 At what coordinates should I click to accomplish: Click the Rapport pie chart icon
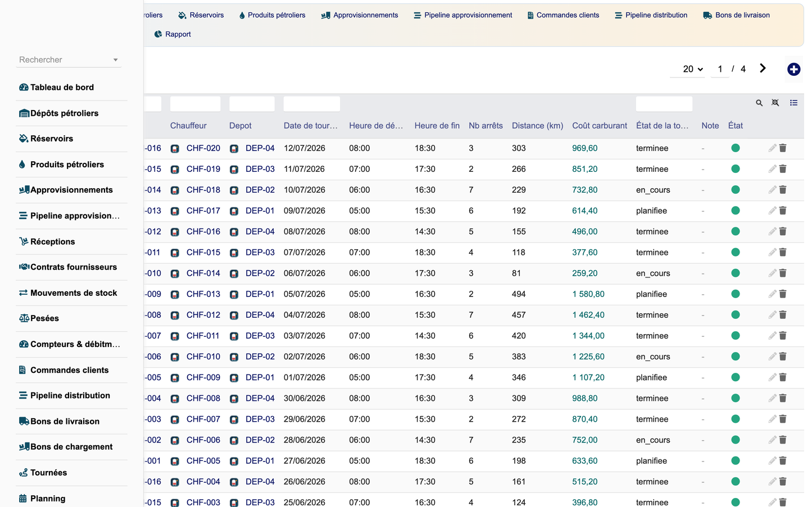(x=158, y=34)
